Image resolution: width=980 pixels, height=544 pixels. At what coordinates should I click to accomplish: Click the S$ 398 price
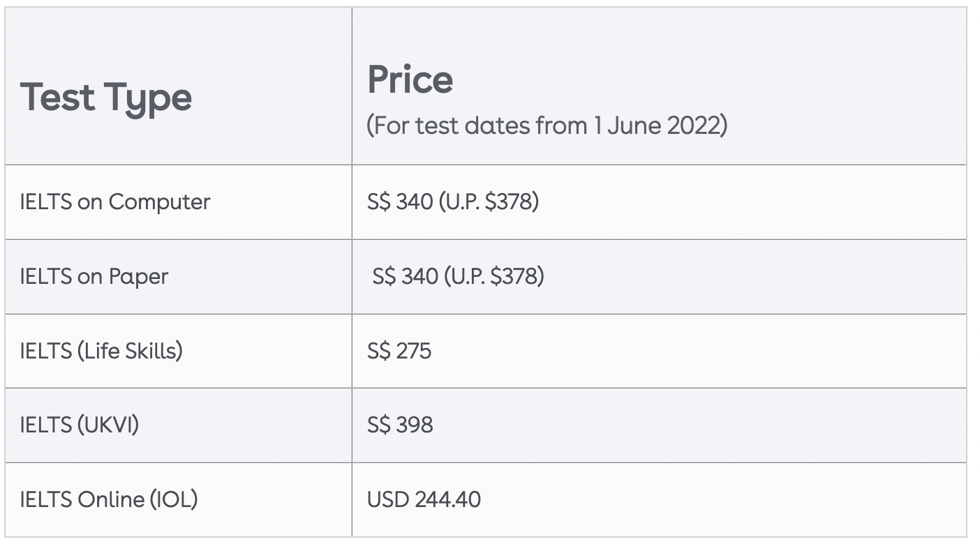pos(400,425)
